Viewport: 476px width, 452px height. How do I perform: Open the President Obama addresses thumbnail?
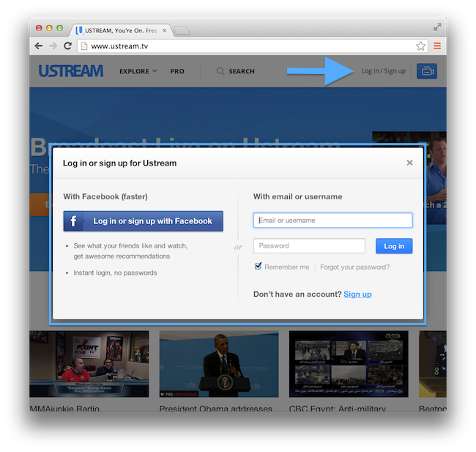pos(219,364)
